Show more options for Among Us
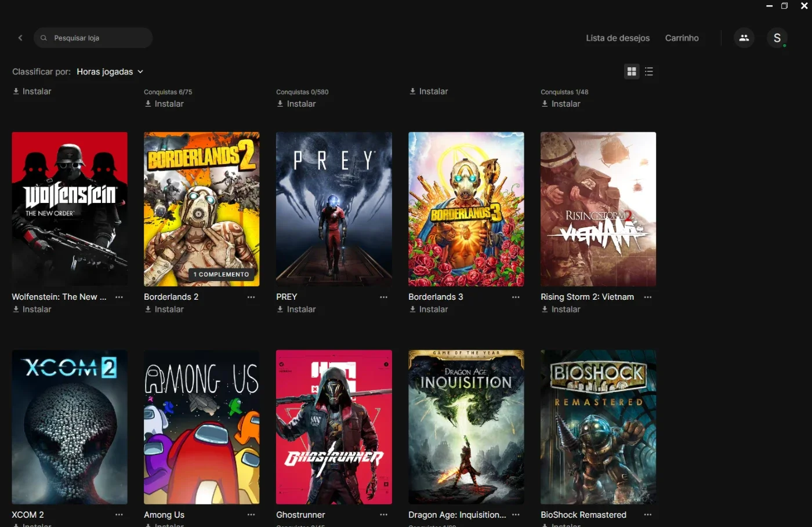The width and height of the screenshot is (812, 527). tap(251, 515)
